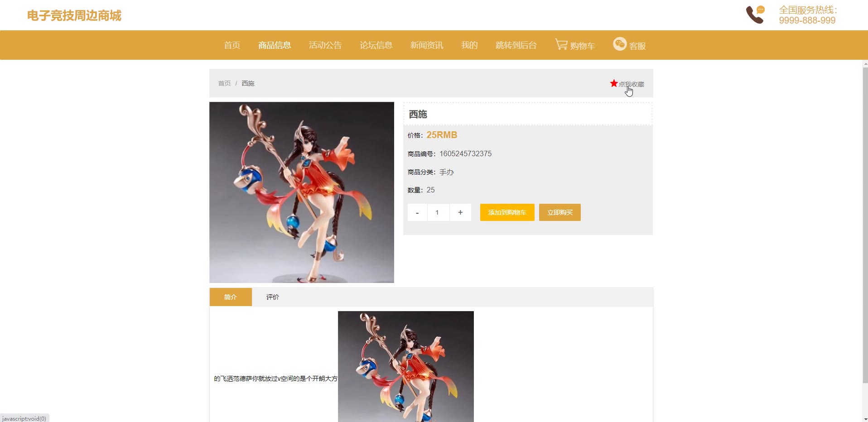This screenshot has width=868, height=422.
Task: Click the description text 的飞洒范德萨你就放过v空间的是个开朗大方
Action: (275, 379)
